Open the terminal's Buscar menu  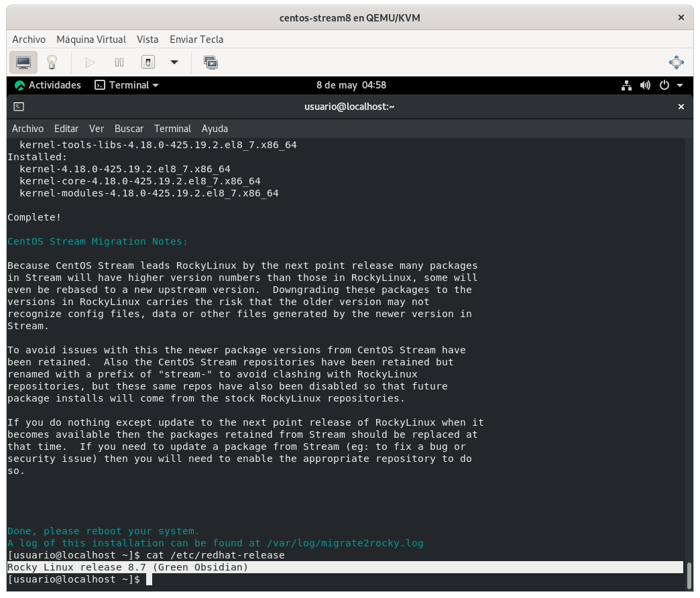click(129, 128)
